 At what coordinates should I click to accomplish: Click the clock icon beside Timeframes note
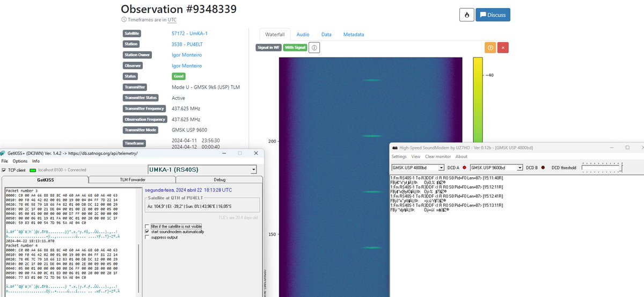tap(124, 19)
